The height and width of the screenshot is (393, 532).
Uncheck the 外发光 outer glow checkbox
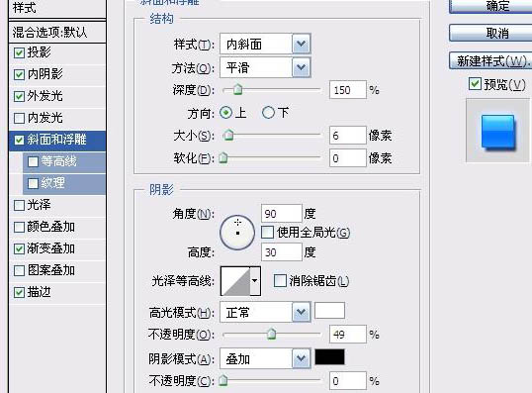[x=19, y=96]
